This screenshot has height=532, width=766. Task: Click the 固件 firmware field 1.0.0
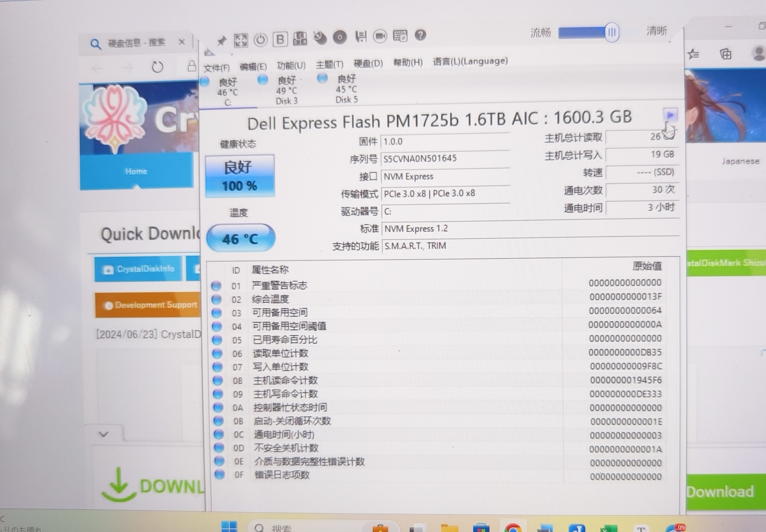445,142
